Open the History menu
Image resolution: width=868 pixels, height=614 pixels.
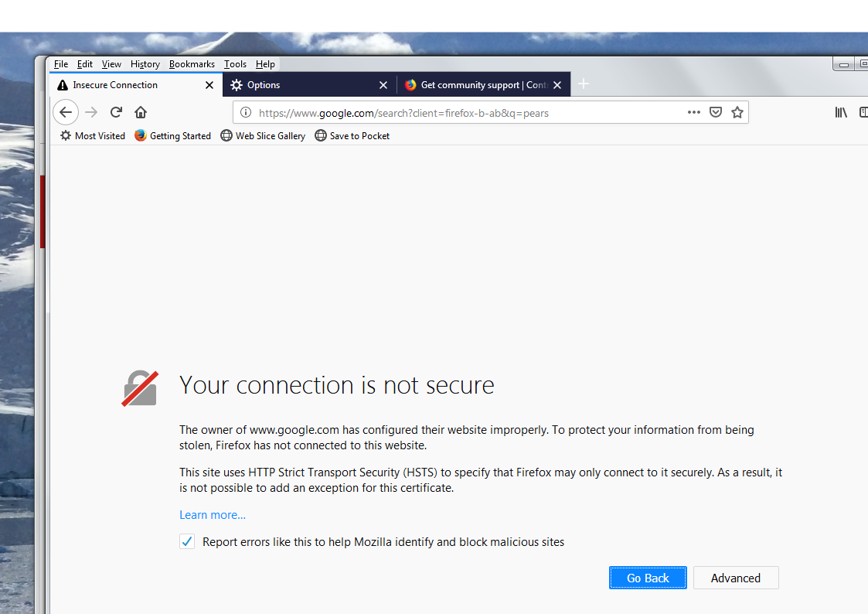(145, 64)
